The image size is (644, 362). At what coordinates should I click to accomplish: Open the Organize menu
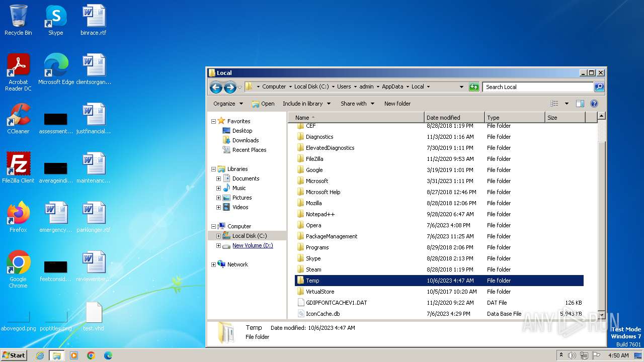click(x=228, y=104)
